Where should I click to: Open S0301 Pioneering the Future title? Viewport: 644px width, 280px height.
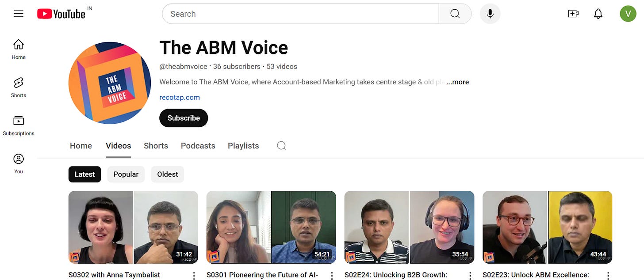262,275
